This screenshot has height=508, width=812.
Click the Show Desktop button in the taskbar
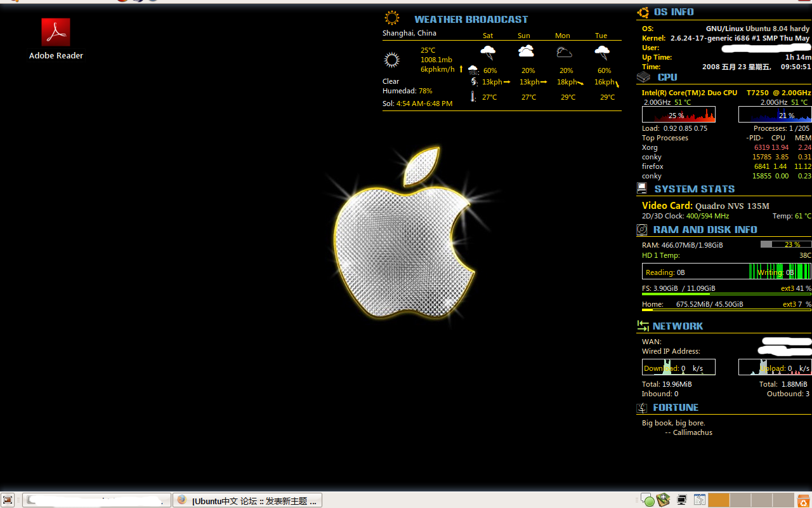(8, 500)
